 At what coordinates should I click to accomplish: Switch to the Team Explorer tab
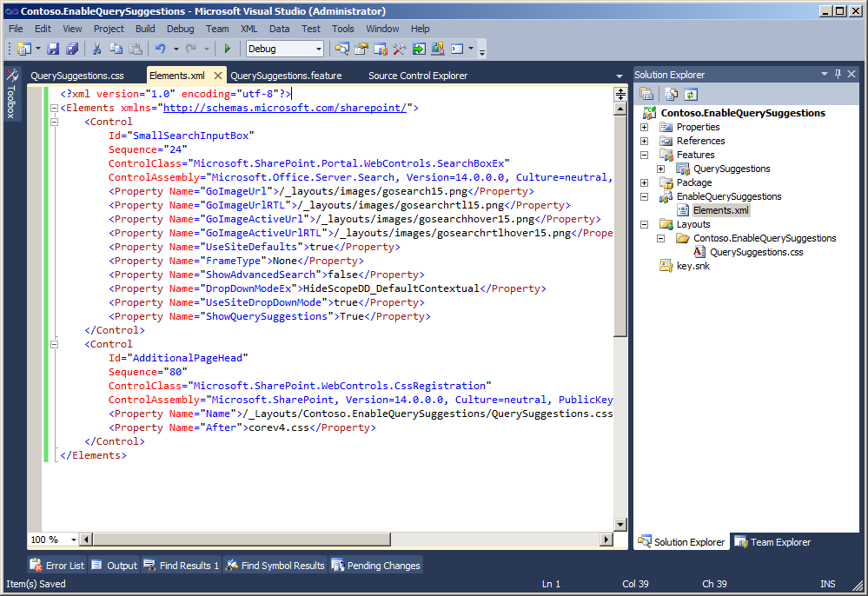coord(772,542)
